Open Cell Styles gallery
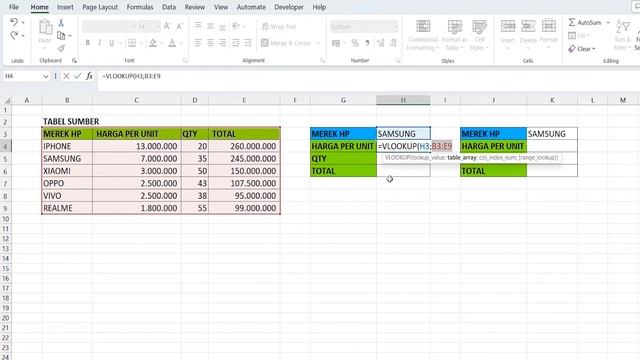This screenshot has height=360, width=640. pos(479,35)
